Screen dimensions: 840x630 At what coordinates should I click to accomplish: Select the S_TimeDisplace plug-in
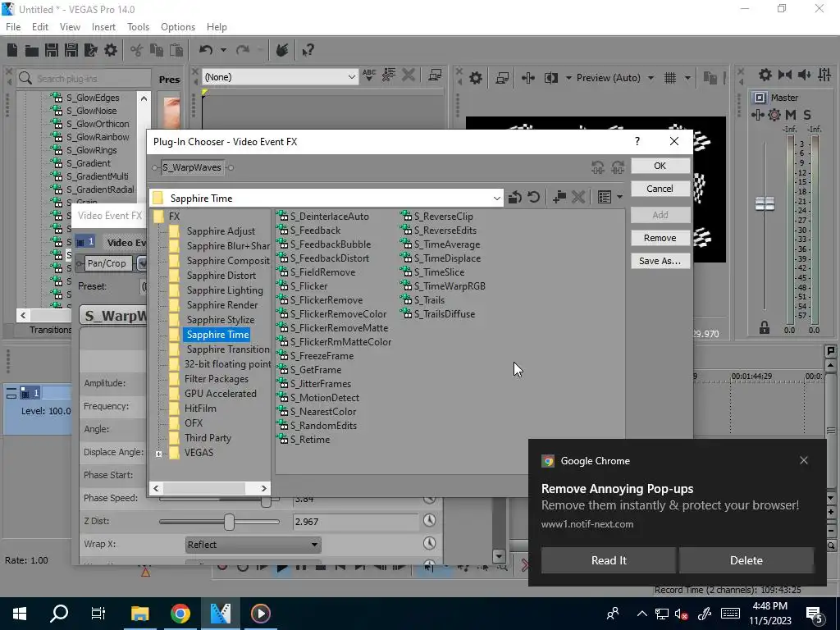point(447,258)
